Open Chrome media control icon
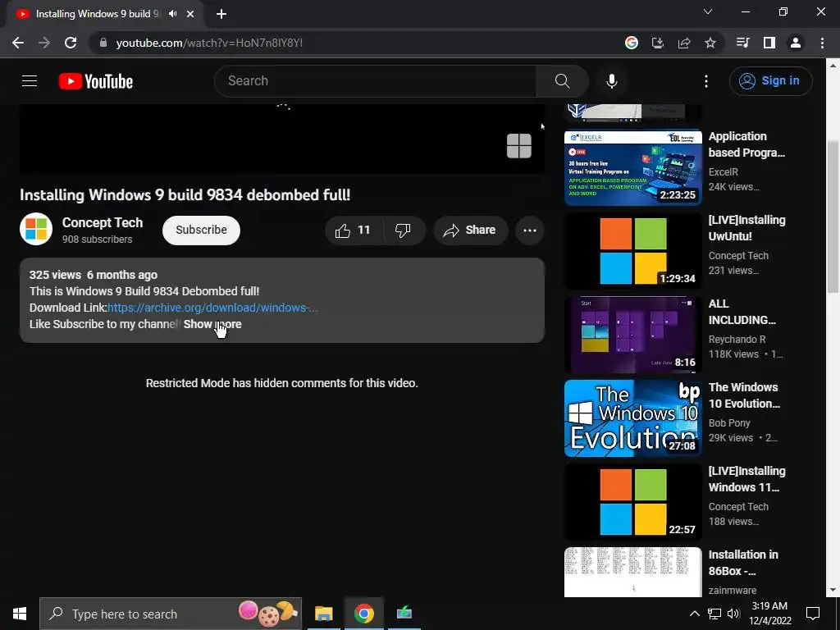This screenshot has width=840, height=630. pos(742,43)
